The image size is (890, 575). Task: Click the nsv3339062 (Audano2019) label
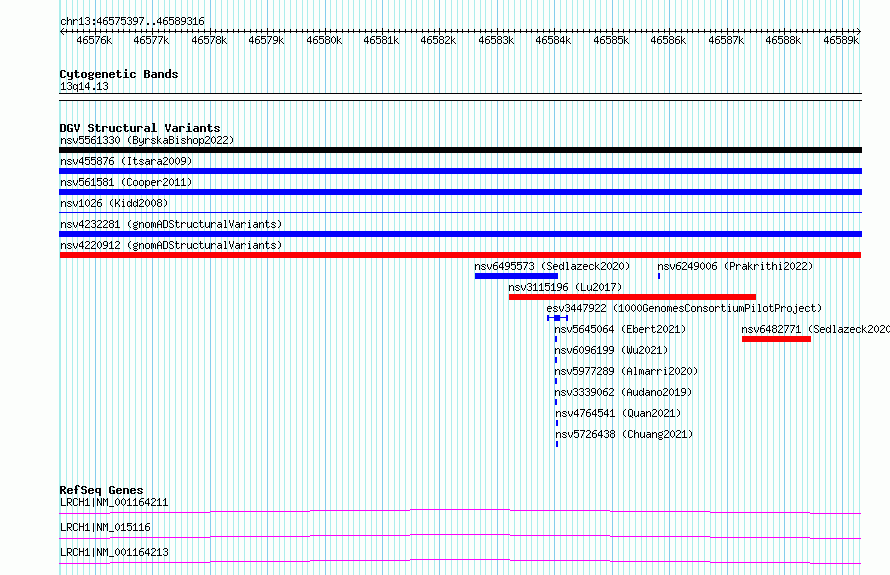click(x=623, y=392)
